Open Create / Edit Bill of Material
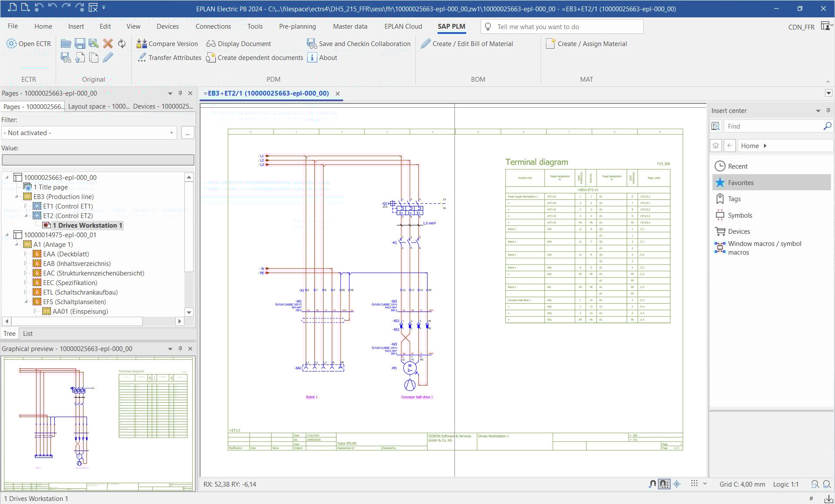 tap(467, 43)
